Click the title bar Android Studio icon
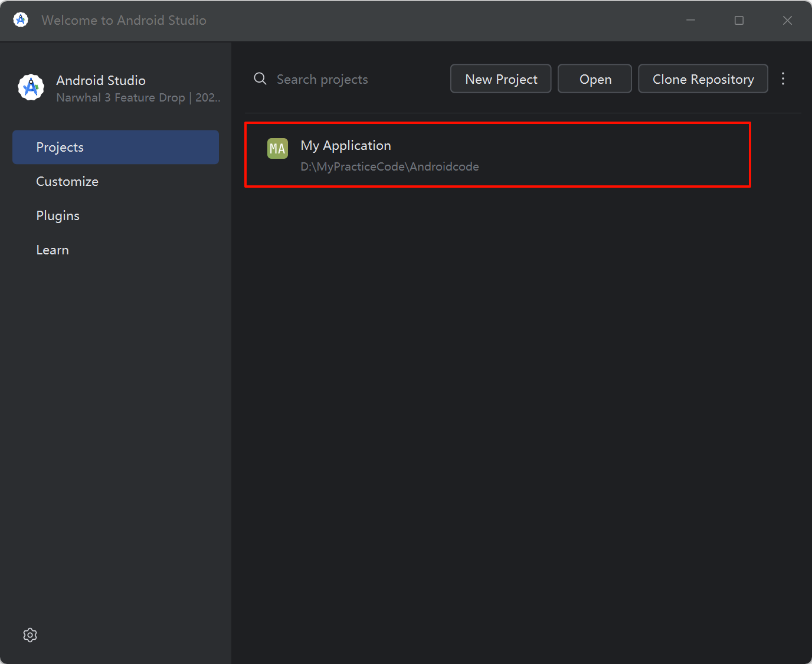This screenshot has height=664, width=812. click(21, 20)
